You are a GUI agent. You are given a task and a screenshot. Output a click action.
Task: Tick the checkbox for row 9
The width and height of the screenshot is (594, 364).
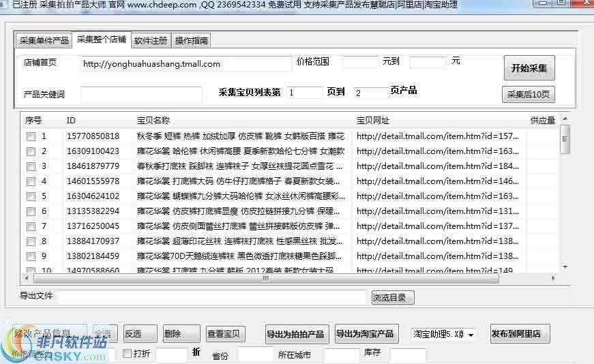(x=31, y=256)
